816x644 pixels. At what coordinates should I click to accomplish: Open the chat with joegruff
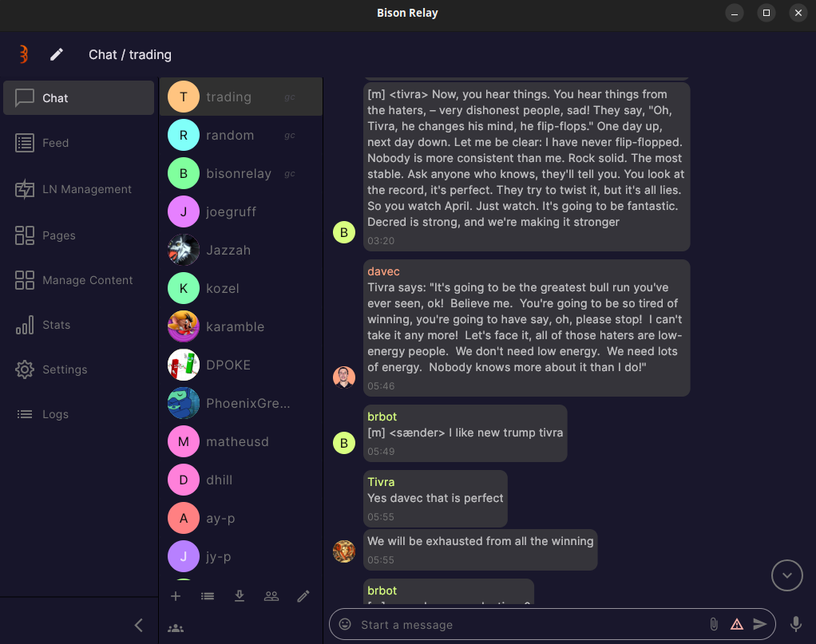pos(231,211)
